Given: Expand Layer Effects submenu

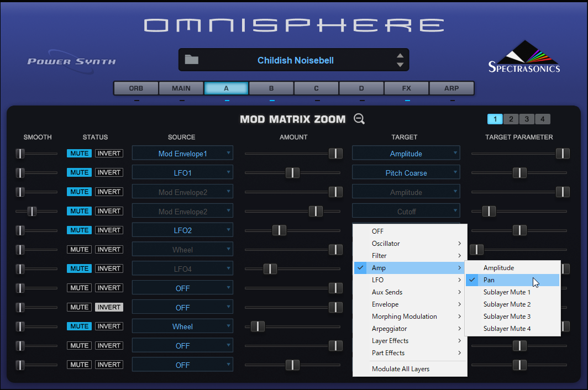Looking at the screenshot, I should 410,341.
